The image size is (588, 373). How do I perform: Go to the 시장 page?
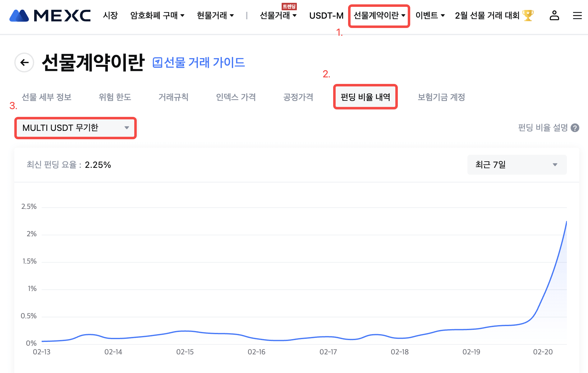[x=110, y=16]
